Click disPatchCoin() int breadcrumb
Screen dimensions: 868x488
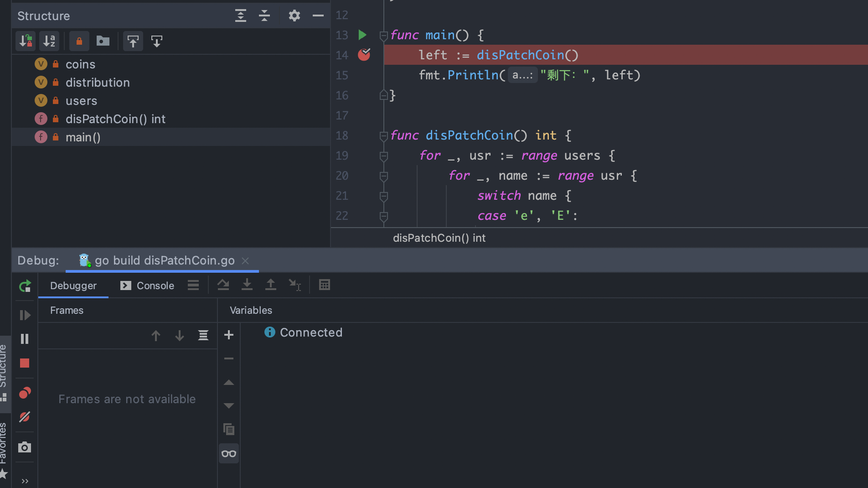point(439,238)
